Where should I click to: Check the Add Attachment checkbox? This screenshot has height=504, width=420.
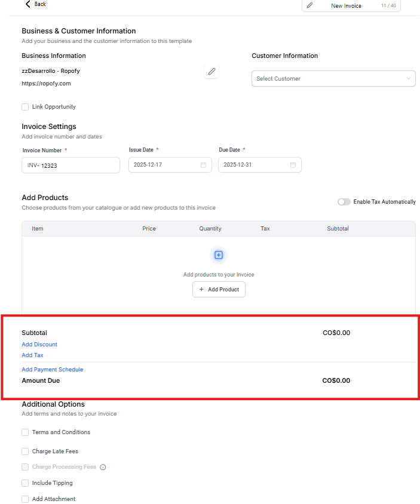[x=25, y=499]
